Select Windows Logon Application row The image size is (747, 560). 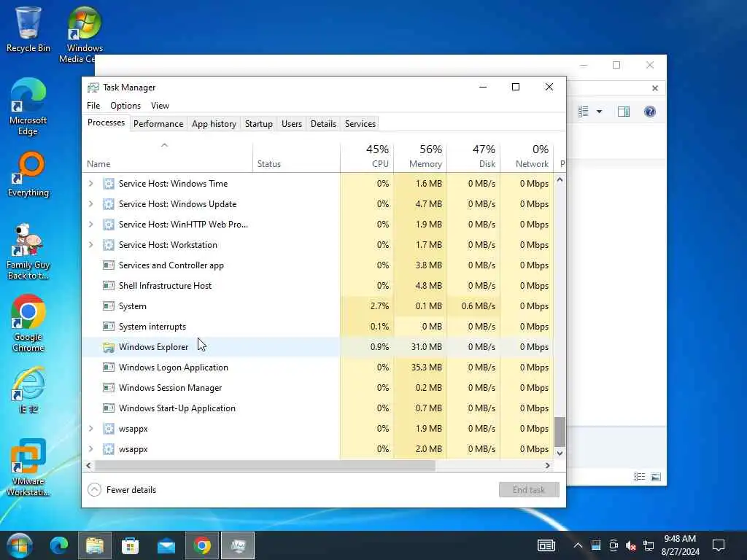pyautogui.click(x=318, y=367)
